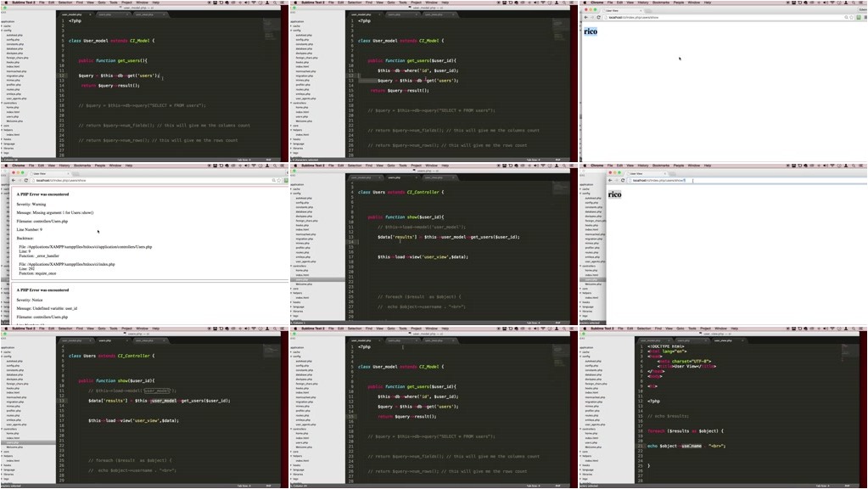
Task: Click line 12 code in top-left Sublime frame
Action: [119, 76]
